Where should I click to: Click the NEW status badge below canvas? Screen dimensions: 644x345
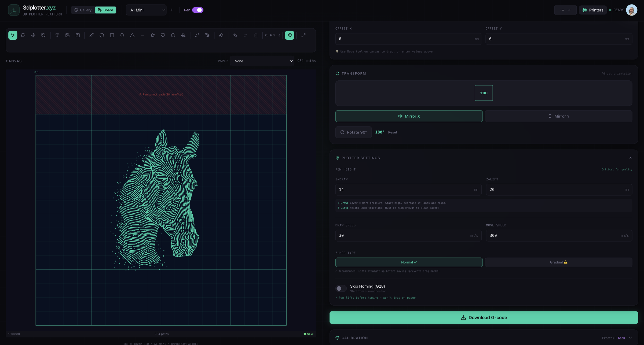point(309,334)
